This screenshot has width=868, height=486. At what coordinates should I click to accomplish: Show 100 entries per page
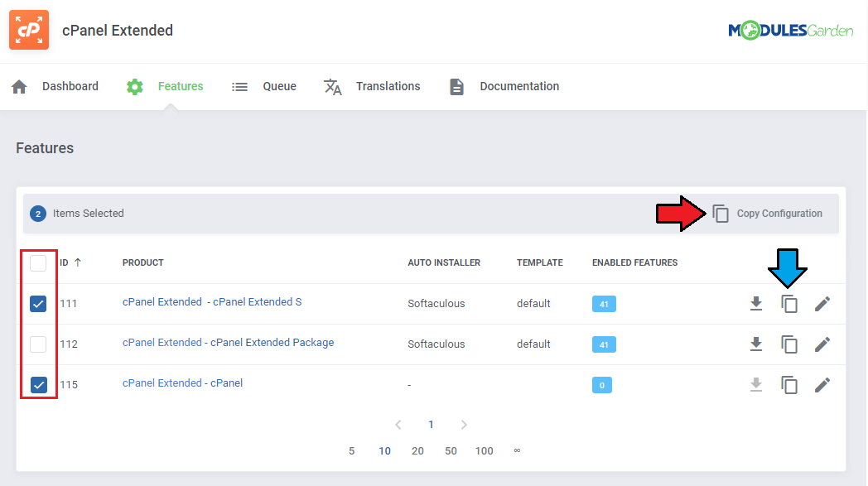pyautogui.click(x=485, y=451)
